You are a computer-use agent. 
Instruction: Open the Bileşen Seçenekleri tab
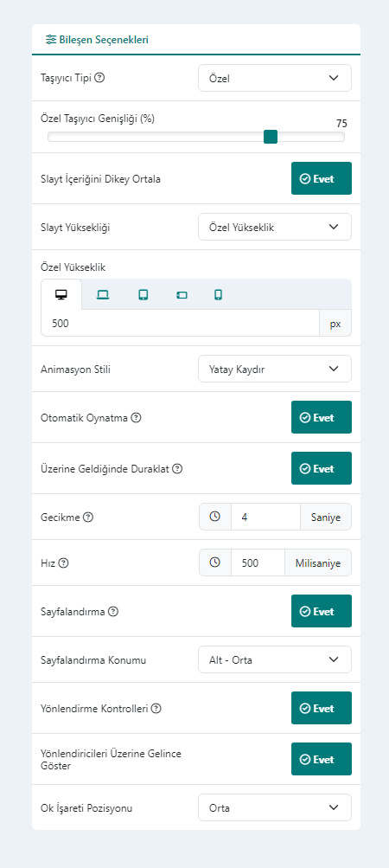[97, 40]
